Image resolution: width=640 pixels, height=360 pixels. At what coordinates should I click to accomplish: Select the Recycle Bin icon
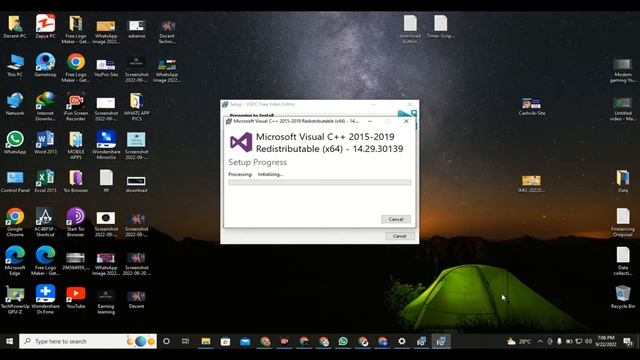point(623,297)
